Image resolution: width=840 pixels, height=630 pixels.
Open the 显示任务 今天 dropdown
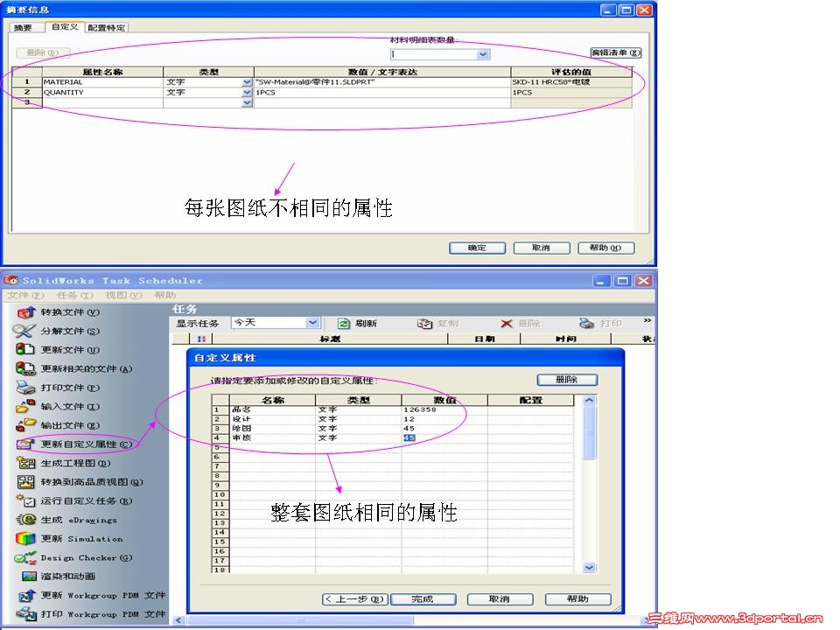click(x=313, y=323)
